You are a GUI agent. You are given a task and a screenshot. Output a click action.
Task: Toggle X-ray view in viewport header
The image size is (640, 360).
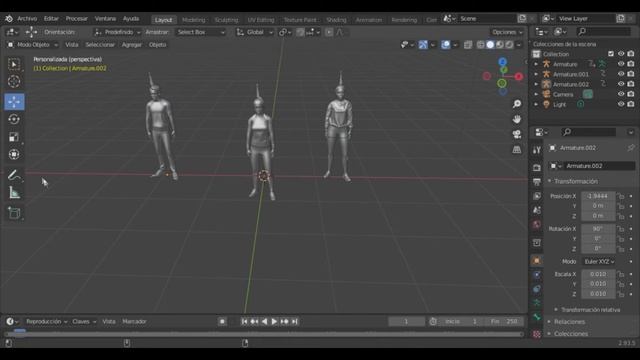[x=468, y=45]
